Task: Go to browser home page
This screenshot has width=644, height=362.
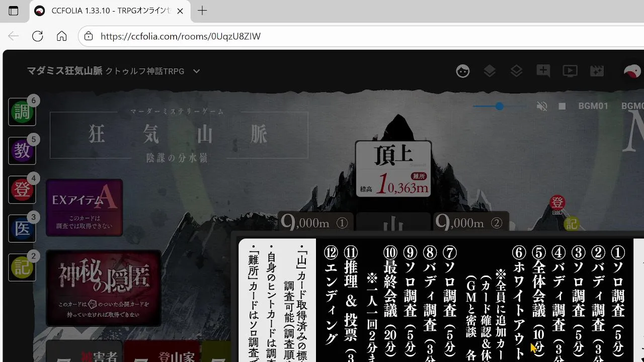Action: pyautogui.click(x=61, y=36)
